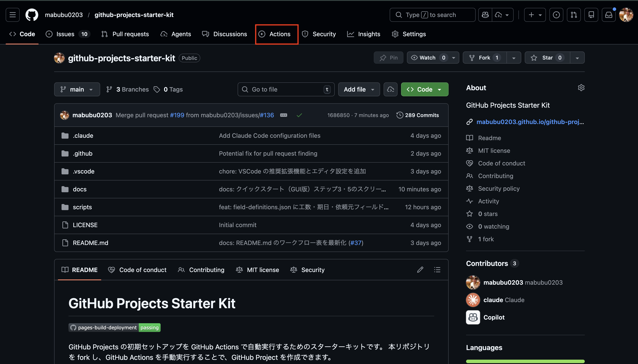Image resolution: width=638 pixels, height=364 pixels.
Task: View 0 stars stargazers link
Action: [482, 214]
